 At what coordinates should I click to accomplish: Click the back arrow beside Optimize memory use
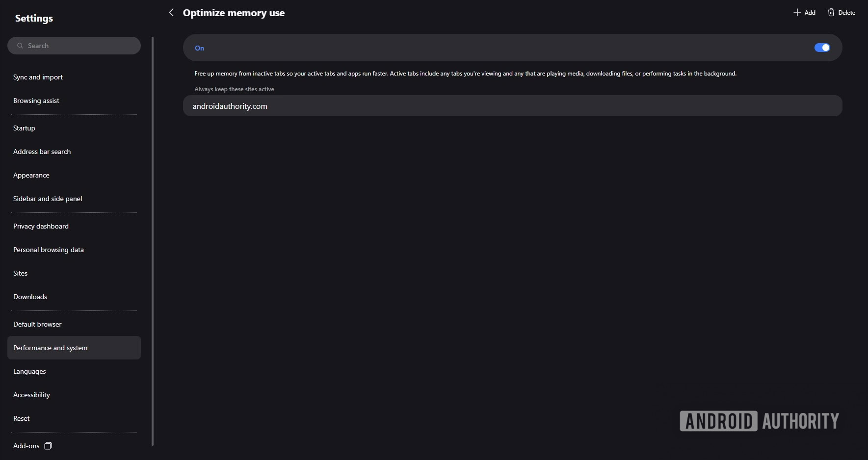[171, 12]
